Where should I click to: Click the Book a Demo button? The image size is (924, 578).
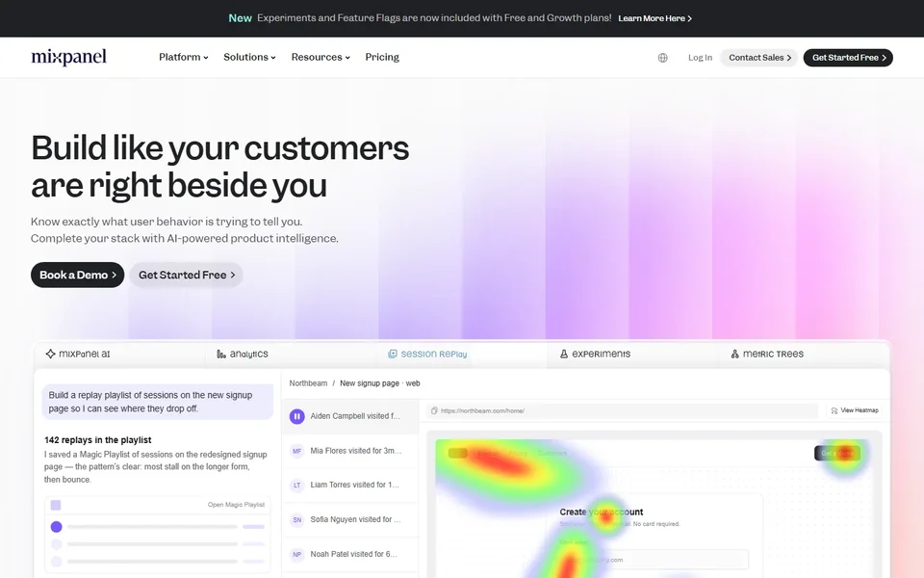(x=77, y=275)
